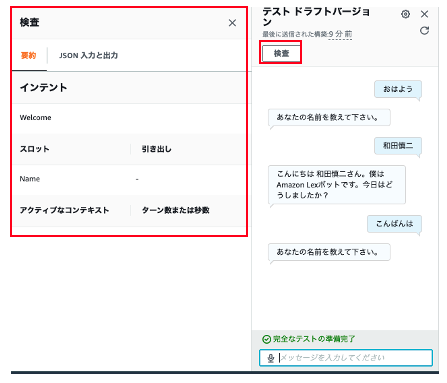
Task: Click the refresh conversation icon
Action: (424, 31)
